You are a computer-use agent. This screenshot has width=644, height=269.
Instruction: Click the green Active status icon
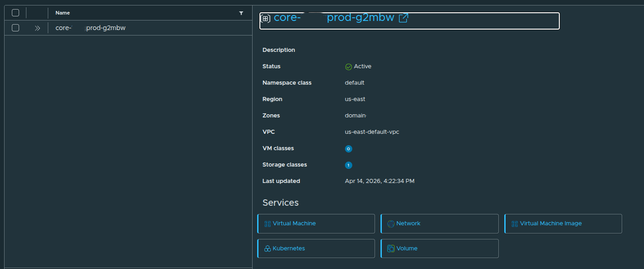(x=348, y=66)
